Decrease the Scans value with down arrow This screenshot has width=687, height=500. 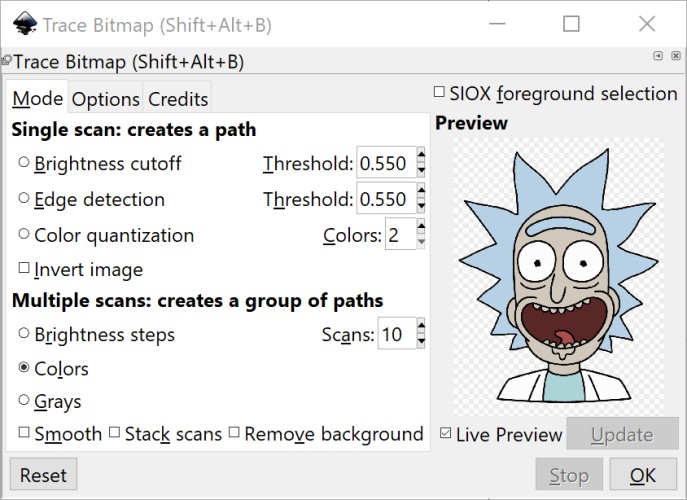[421, 341]
